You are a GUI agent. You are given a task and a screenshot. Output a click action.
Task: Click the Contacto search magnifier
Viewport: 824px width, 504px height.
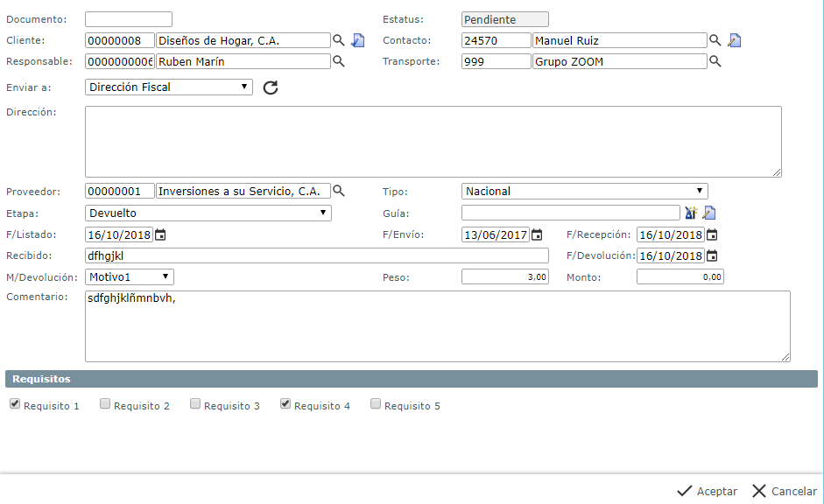[x=715, y=40]
